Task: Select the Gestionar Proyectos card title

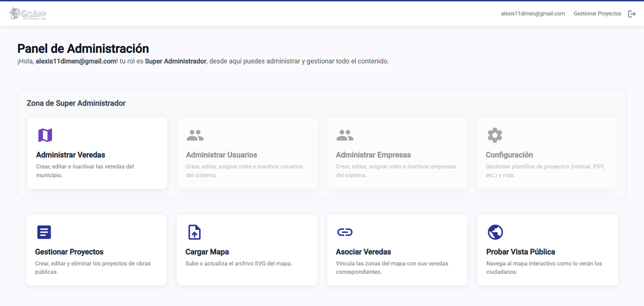Action: (x=69, y=252)
